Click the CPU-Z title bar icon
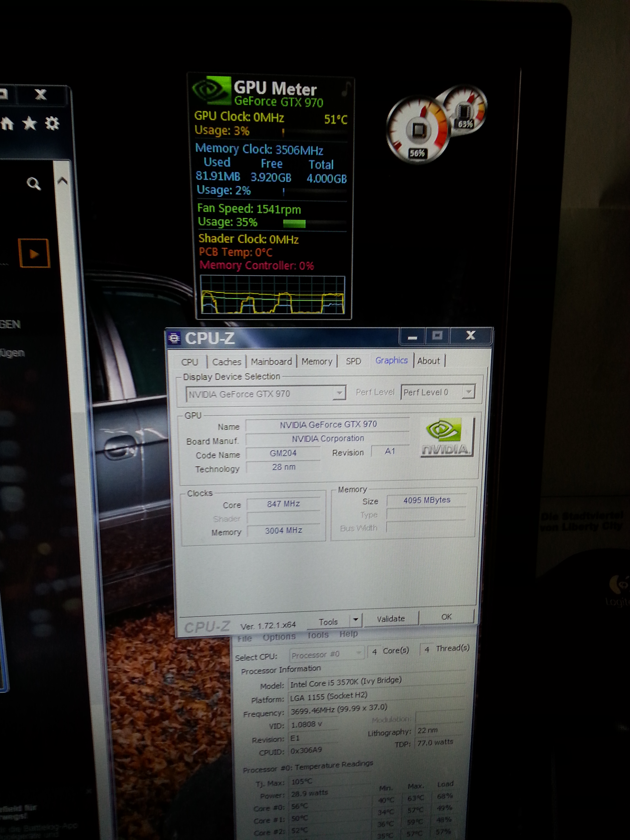630x840 pixels. coord(175,338)
